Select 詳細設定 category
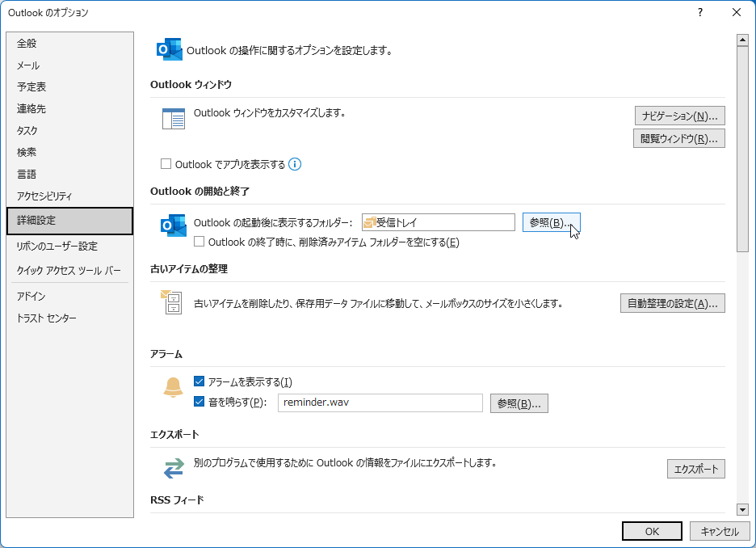 (70, 221)
